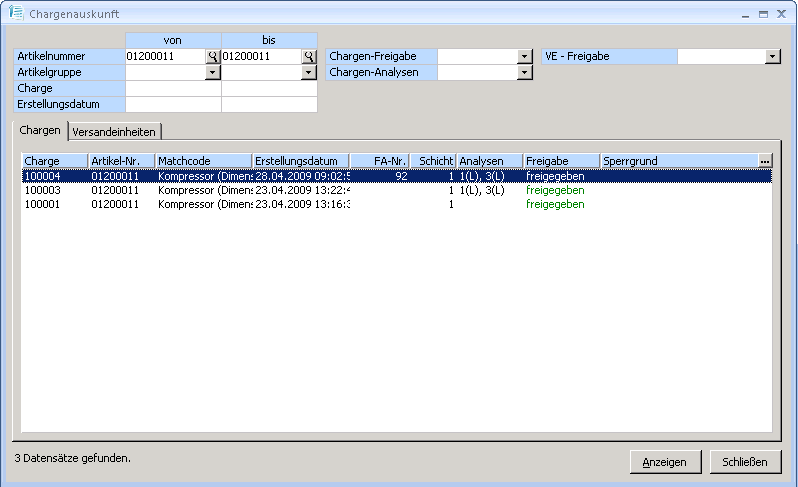Open column options via ellipsis button

click(x=765, y=161)
